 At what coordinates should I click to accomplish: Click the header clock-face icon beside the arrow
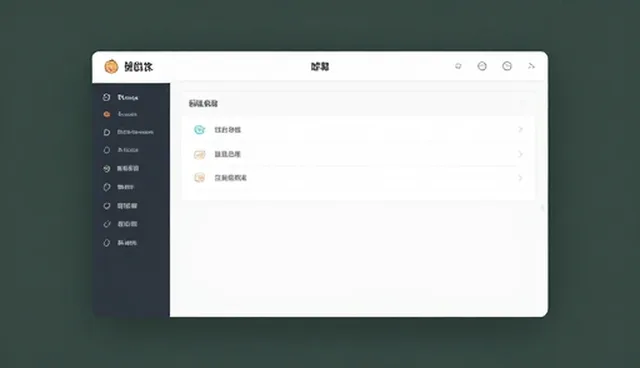(507, 66)
